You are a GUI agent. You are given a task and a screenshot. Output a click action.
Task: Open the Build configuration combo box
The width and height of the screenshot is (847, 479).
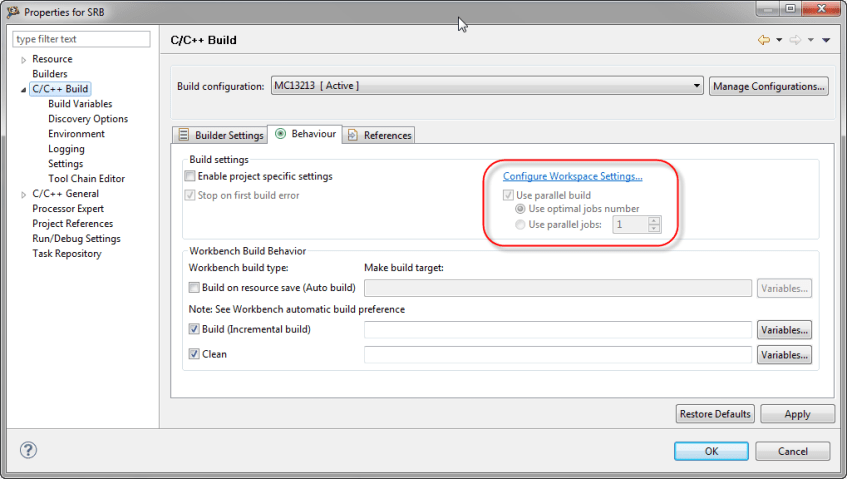pyautogui.click(x=487, y=86)
